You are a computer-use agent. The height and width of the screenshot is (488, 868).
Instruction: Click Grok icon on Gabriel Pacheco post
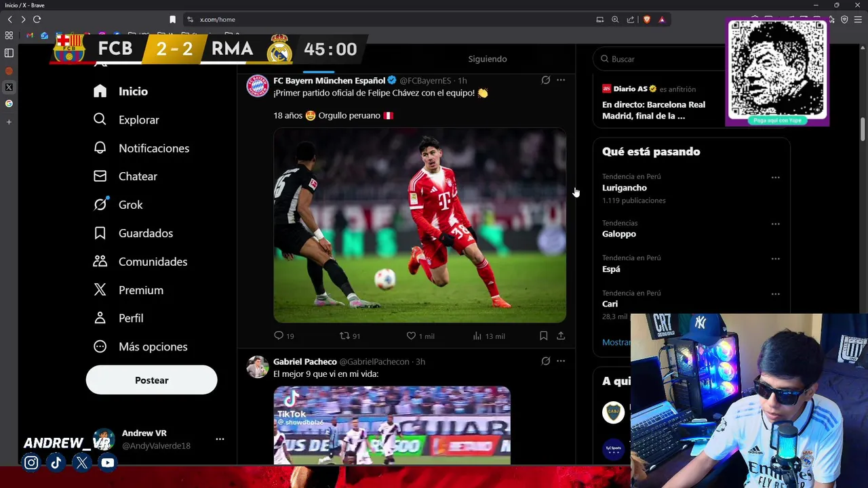point(545,361)
